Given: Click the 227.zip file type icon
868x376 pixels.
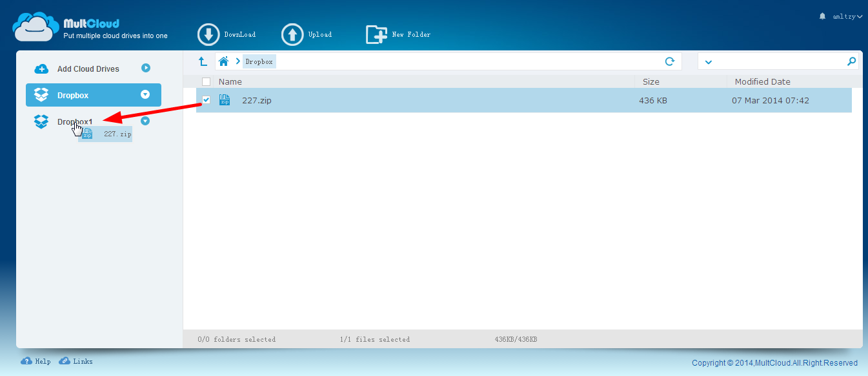Looking at the screenshot, I should pyautogui.click(x=225, y=100).
